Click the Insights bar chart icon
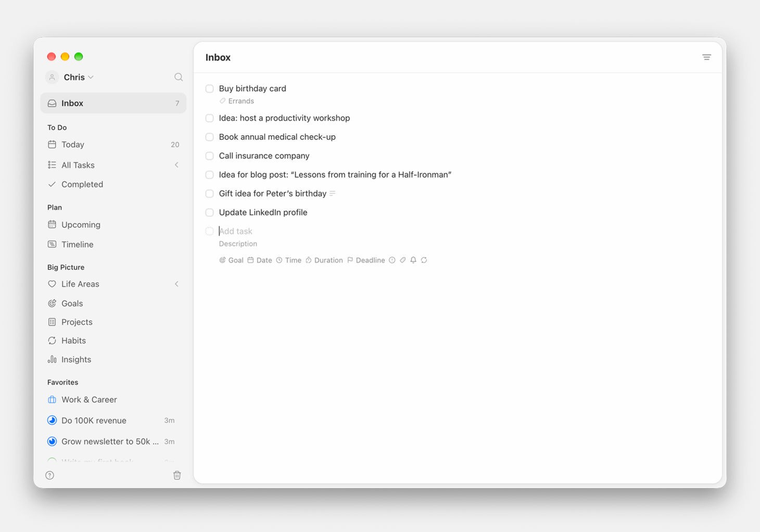 tap(52, 360)
